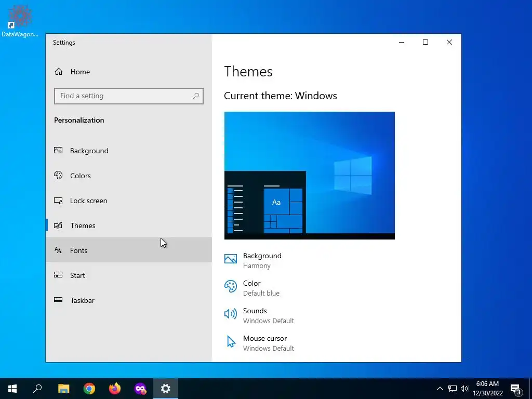This screenshot has width=532, height=399.
Task: Click the current Windows theme preview image
Action: tap(310, 176)
